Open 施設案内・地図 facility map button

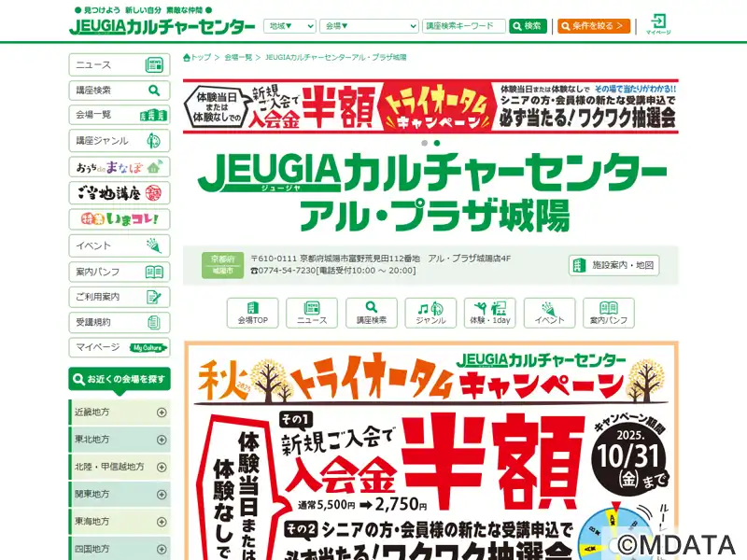pos(613,265)
